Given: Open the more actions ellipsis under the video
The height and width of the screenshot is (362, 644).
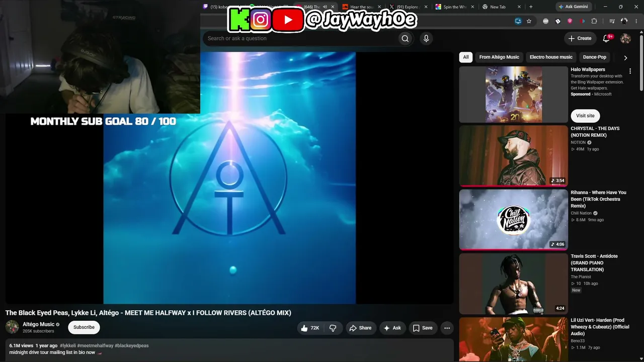Looking at the screenshot, I should coord(447,328).
